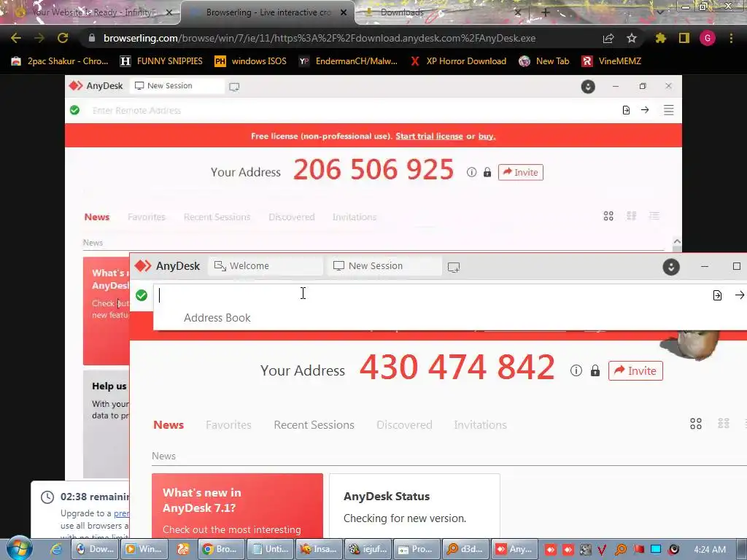Viewport: 747px width, 560px height.
Task: Open Favorites tab in back AnyDesk window
Action: point(147,217)
